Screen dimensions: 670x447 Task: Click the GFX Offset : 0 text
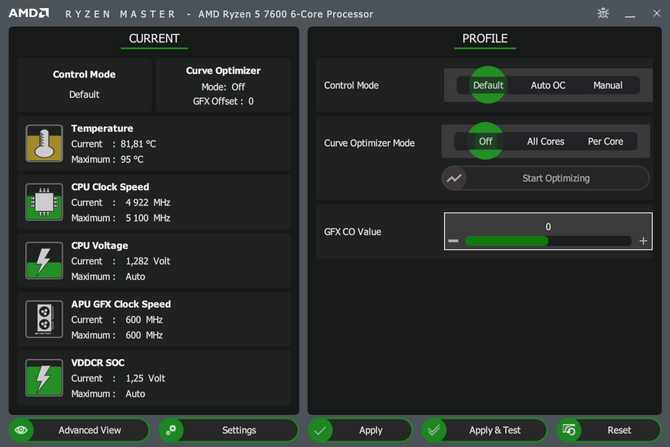(223, 101)
